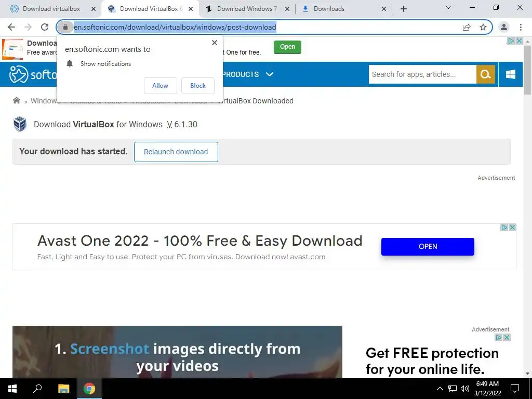Open the notification center icon
Screen dimensions: 532x399
pos(515,389)
